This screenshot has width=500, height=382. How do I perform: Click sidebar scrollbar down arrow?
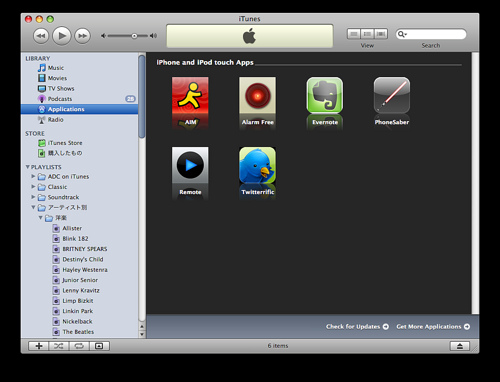click(x=142, y=334)
